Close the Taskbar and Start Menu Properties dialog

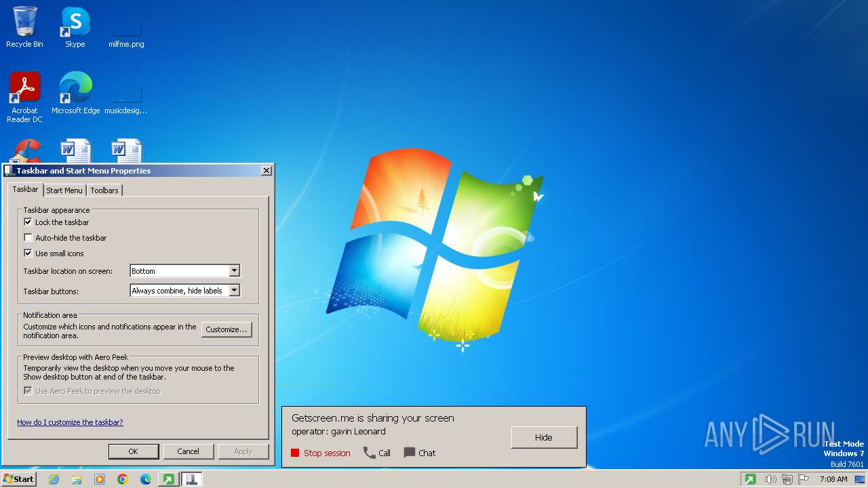(267, 171)
